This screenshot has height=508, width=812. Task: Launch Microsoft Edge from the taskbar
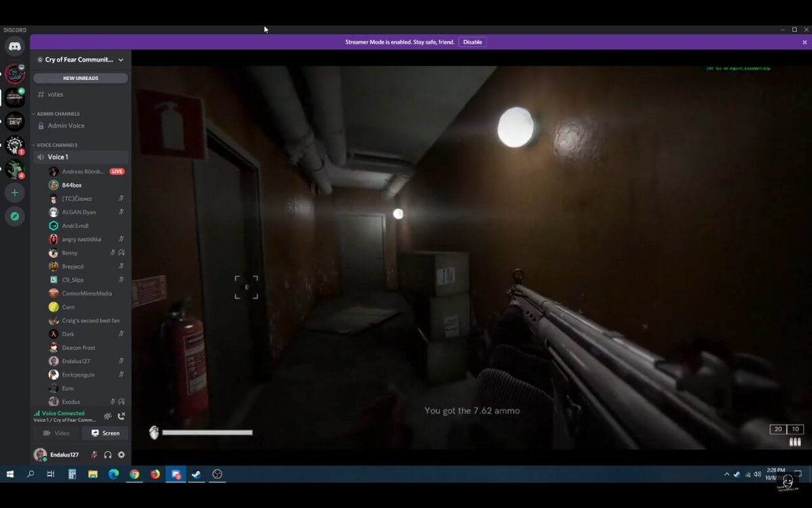(114, 474)
